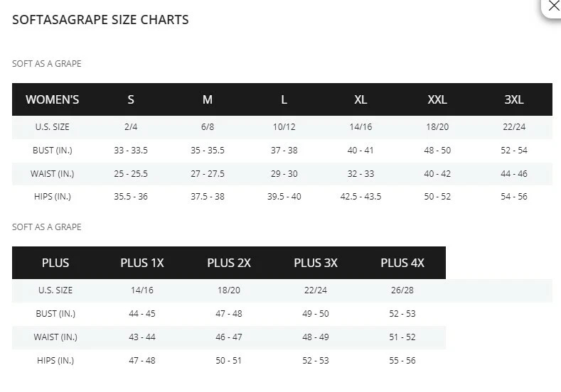561x392 pixels.
Task: Click the U.S. size 2/4 cell
Action: point(131,127)
